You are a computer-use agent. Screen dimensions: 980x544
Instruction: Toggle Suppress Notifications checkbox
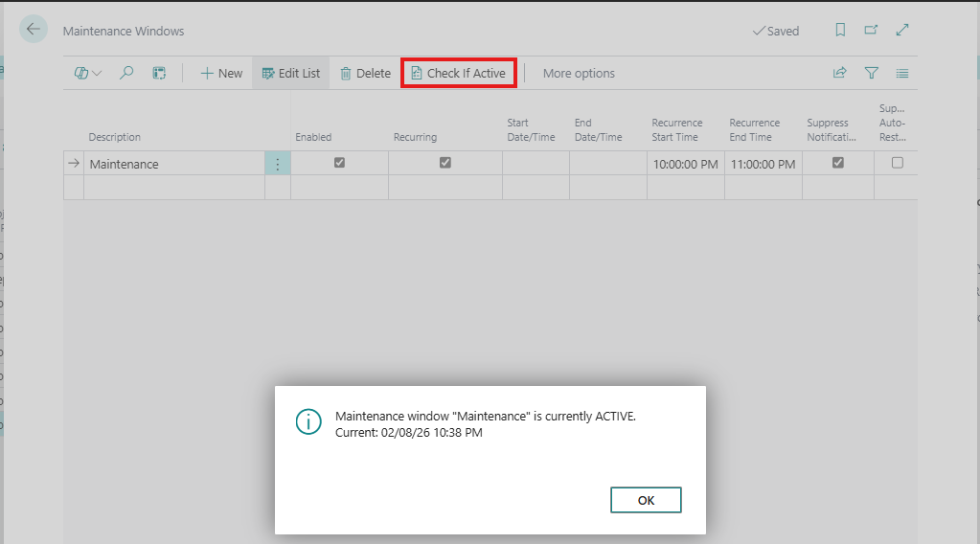(838, 163)
